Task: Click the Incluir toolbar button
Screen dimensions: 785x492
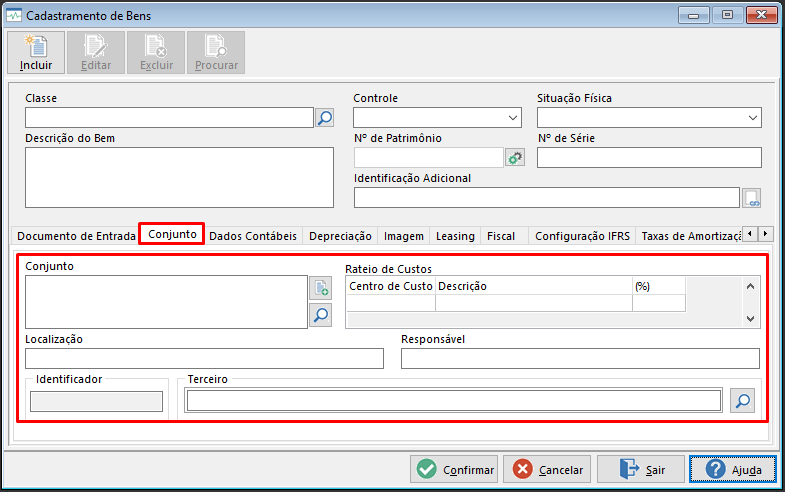Action: tap(36, 53)
